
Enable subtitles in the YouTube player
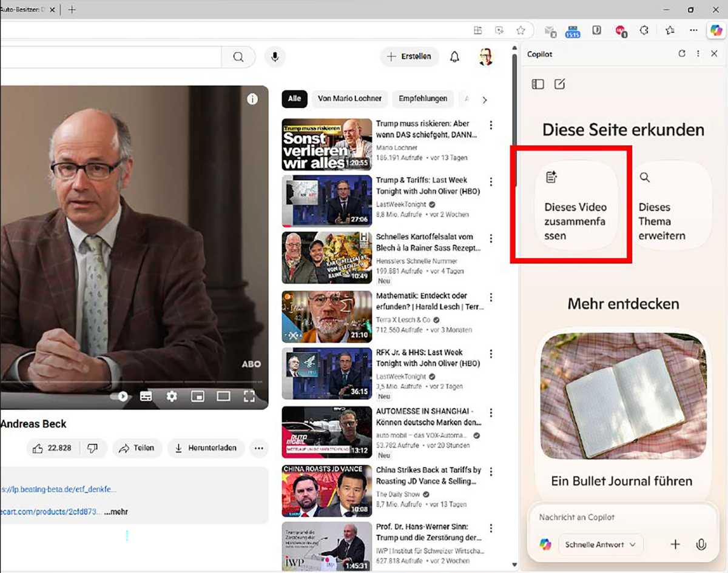[x=146, y=396]
